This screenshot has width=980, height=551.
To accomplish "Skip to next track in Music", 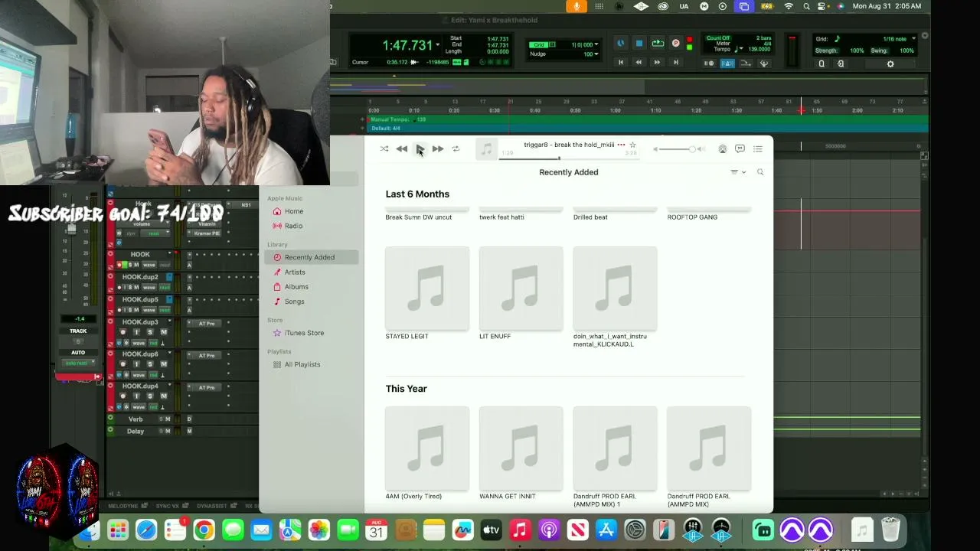I will pos(437,149).
